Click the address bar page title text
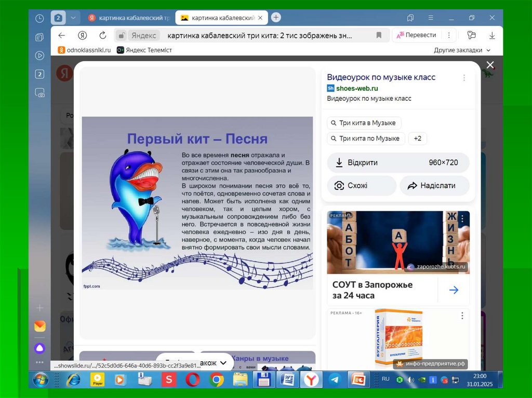The width and height of the screenshot is (532, 398). [260, 36]
